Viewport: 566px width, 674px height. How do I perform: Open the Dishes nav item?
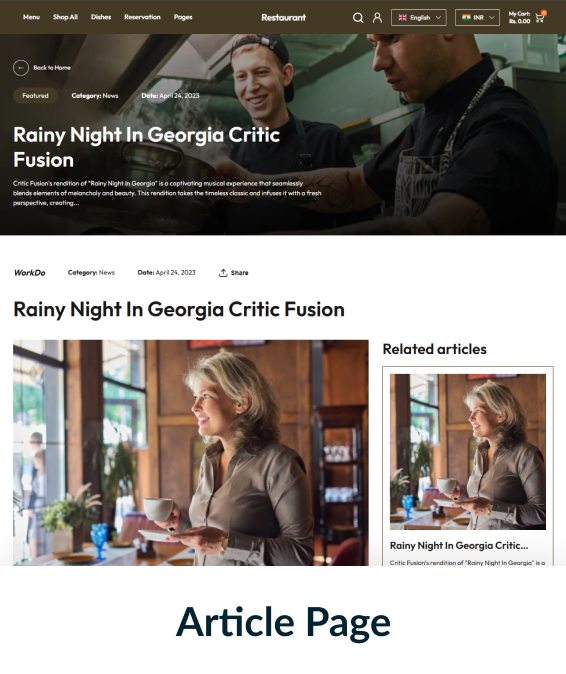pos(101,17)
